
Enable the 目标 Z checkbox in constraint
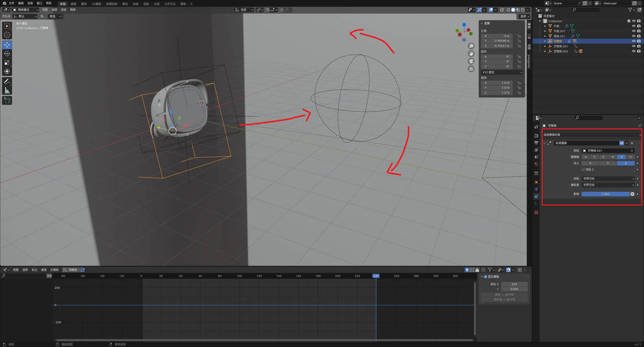click(x=583, y=169)
